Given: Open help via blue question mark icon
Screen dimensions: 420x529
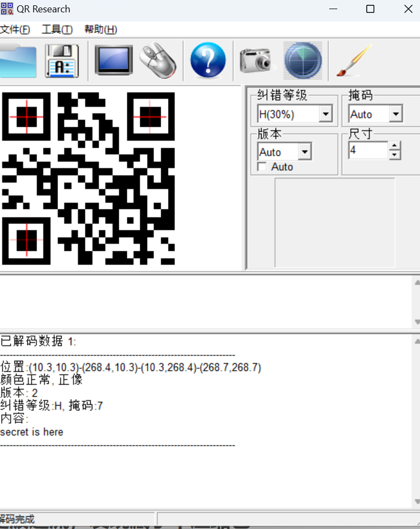Looking at the screenshot, I should [208, 61].
